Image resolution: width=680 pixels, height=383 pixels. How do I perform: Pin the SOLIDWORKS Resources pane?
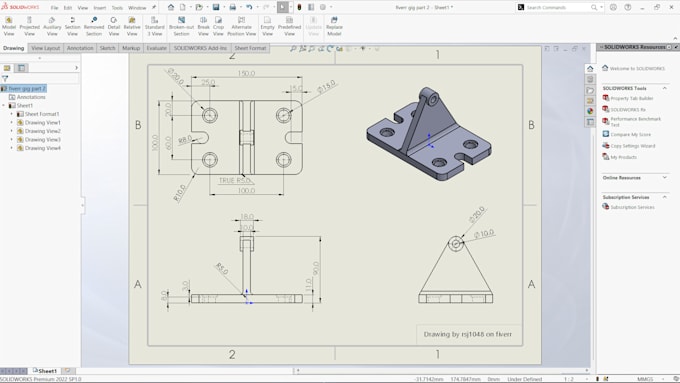pos(676,47)
